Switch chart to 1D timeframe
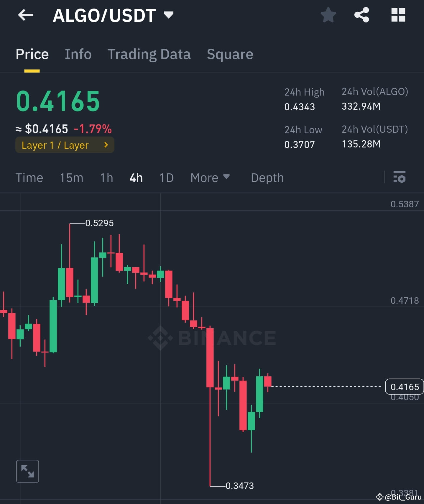 166,178
